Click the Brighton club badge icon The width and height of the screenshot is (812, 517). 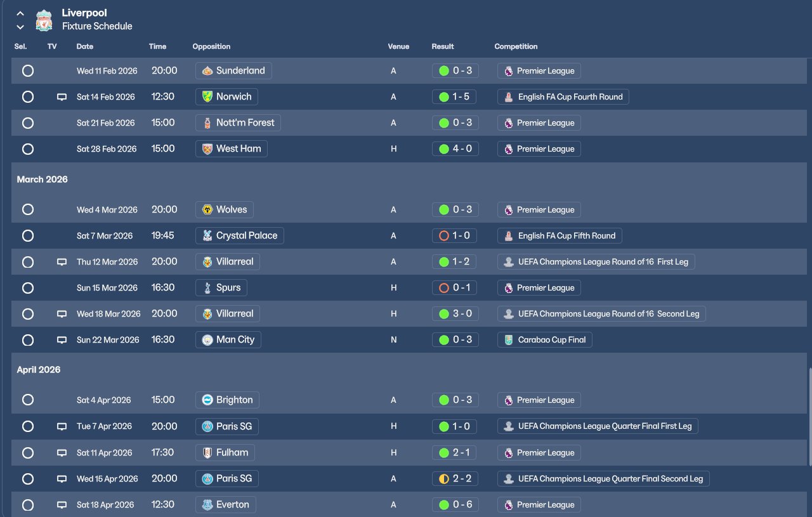(x=207, y=400)
